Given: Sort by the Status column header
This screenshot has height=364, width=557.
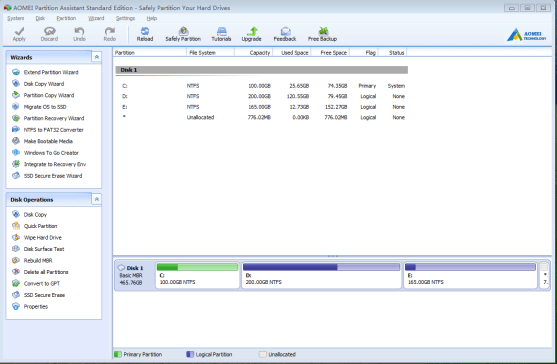Looking at the screenshot, I should tap(393, 53).
